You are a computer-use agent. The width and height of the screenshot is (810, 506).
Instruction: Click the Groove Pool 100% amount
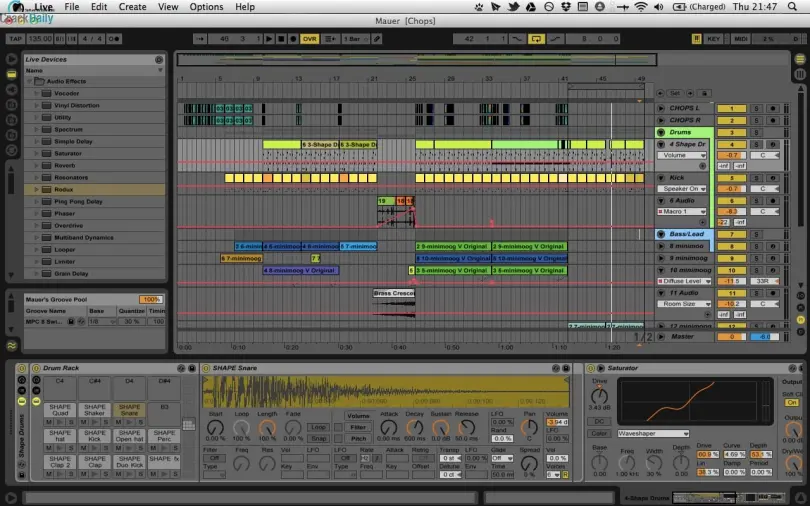[x=151, y=299]
